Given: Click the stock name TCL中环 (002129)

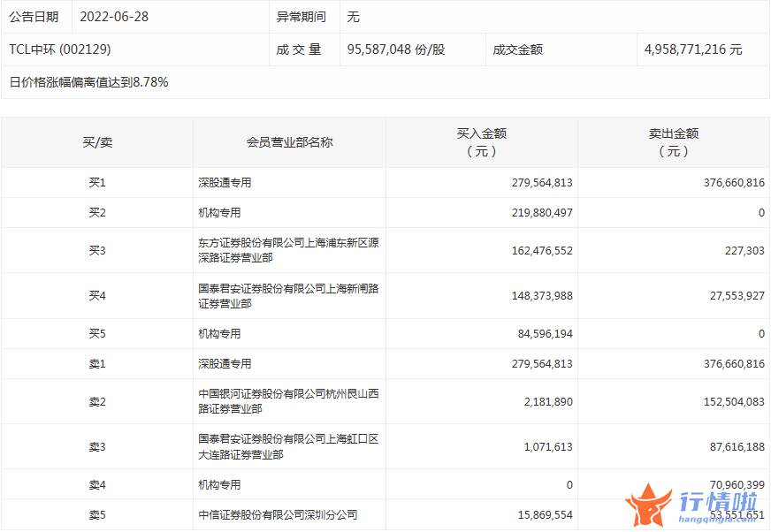Looking at the screenshot, I should tap(60, 49).
